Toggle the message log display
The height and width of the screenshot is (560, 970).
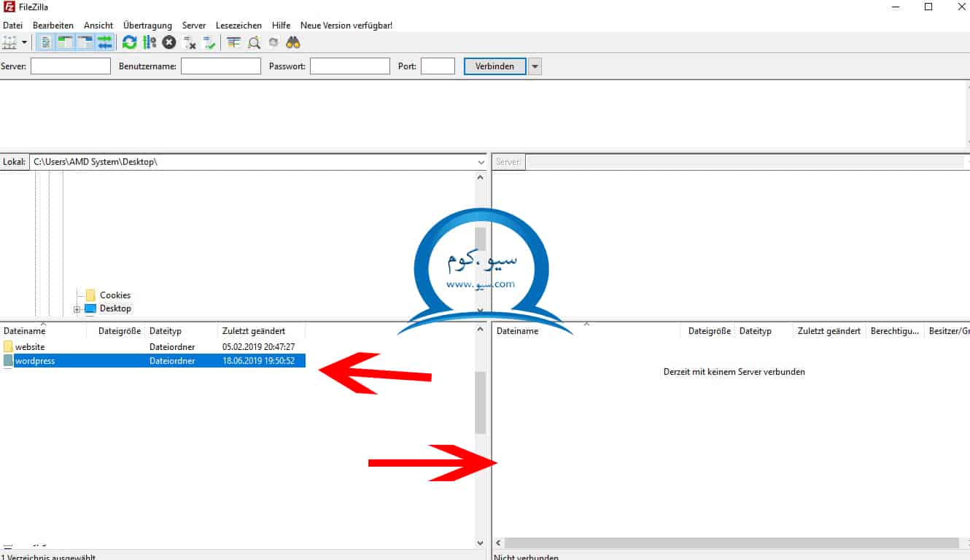(45, 42)
